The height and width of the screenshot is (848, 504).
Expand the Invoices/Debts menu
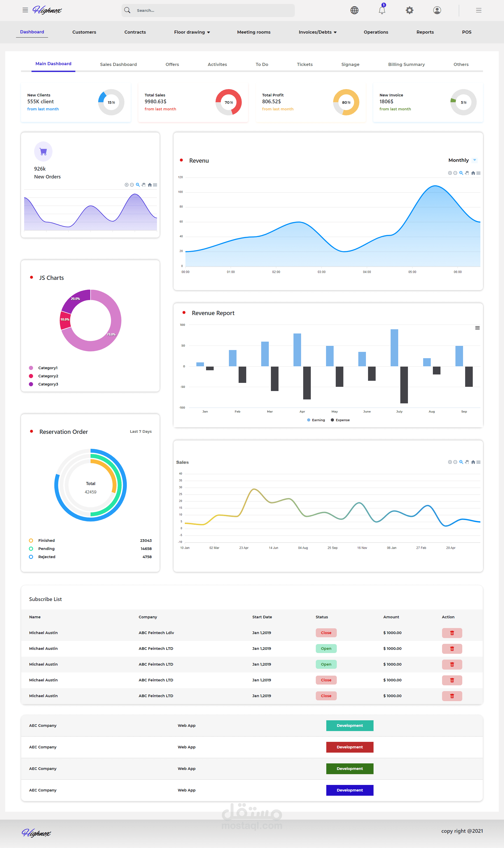(x=317, y=32)
